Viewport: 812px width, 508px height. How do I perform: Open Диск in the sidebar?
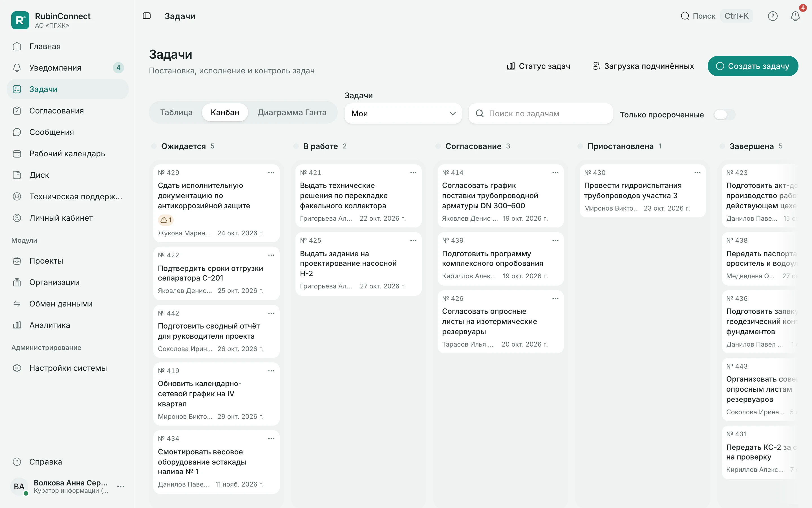click(68, 175)
